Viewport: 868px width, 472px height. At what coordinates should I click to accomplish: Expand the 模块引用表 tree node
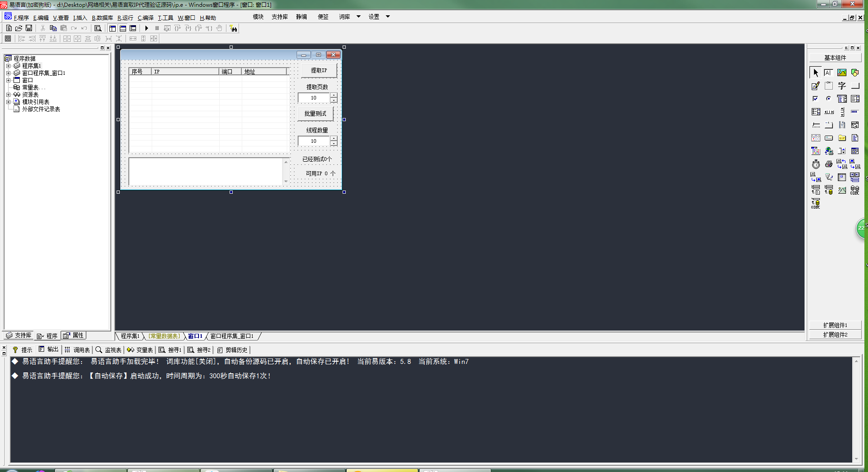(x=8, y=102)
